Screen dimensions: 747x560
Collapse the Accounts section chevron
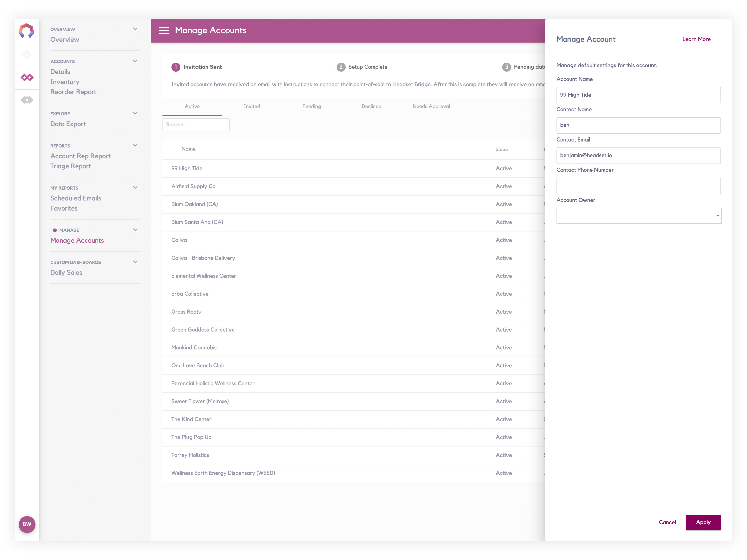[135, 61]
